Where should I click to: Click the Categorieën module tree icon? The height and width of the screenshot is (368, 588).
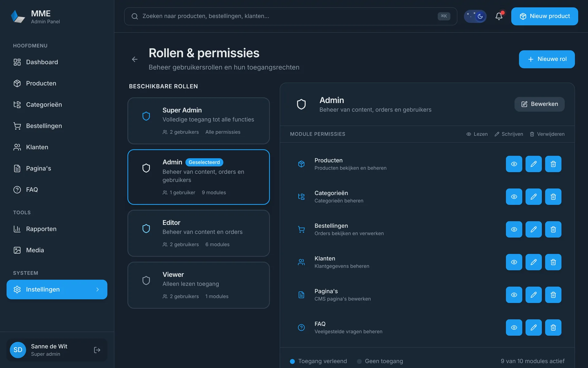point(301,197)
